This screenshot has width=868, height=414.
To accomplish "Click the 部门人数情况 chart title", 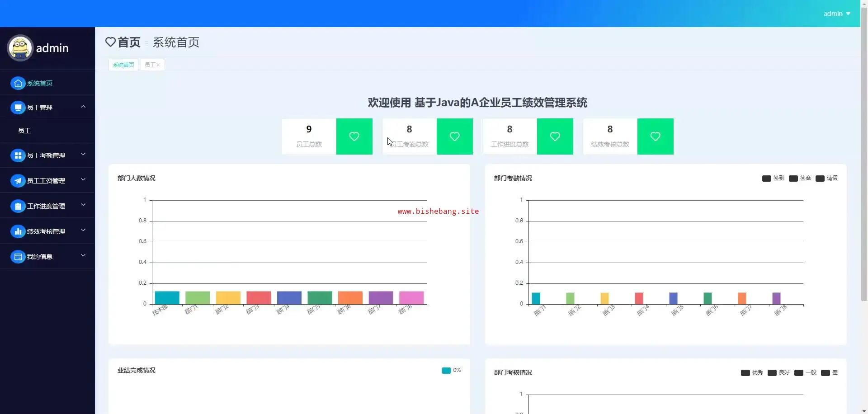I will point(137,178).
